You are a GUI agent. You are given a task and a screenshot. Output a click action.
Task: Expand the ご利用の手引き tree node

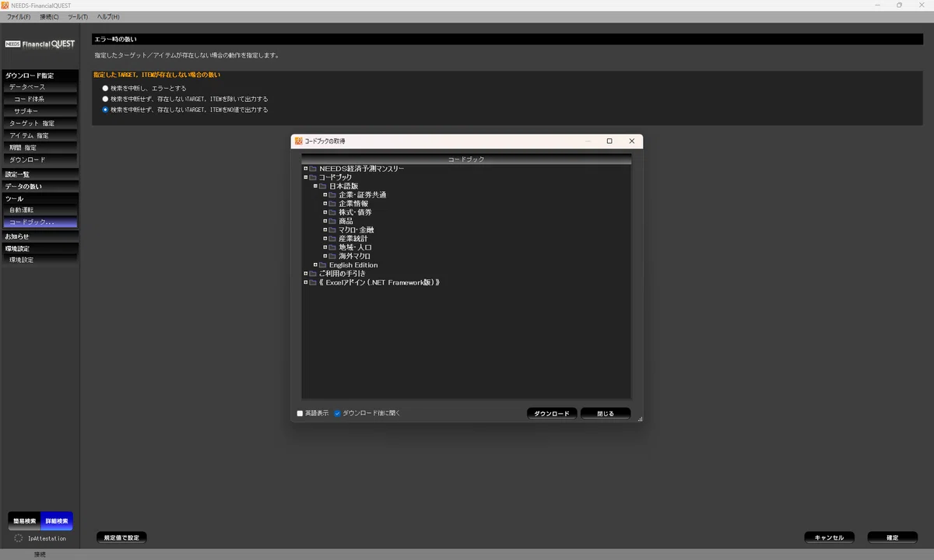[306, 274]
